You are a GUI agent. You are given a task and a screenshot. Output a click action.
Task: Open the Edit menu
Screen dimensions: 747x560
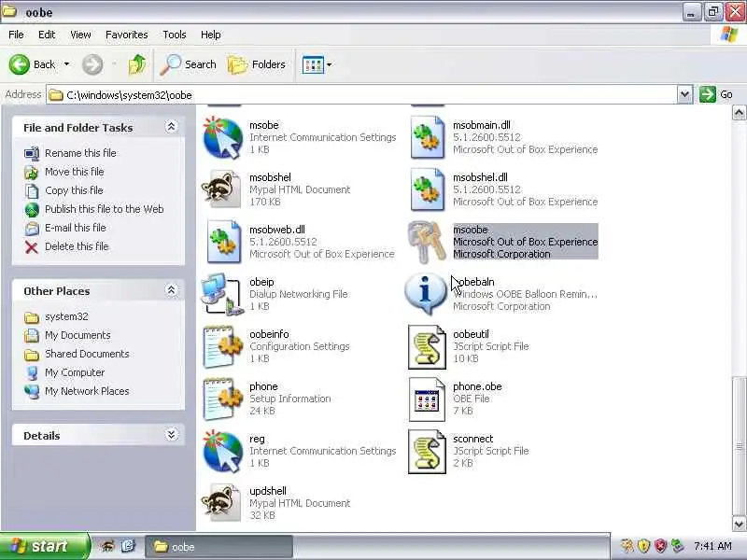click(x=47, y=35)
